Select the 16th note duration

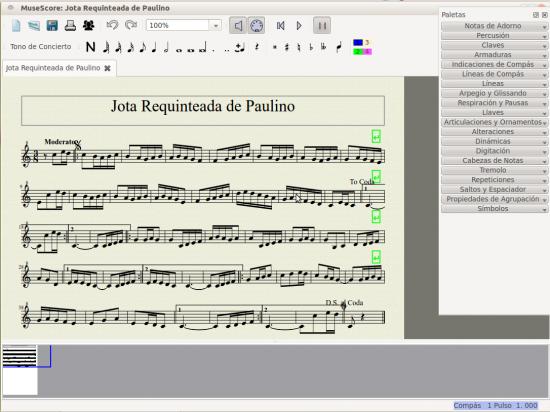pos(130,47)
